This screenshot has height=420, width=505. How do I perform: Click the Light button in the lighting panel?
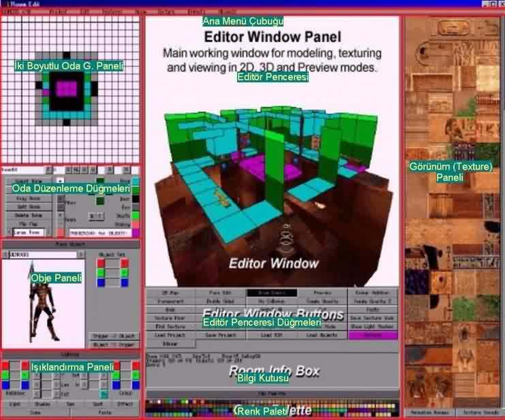(15, 404)
